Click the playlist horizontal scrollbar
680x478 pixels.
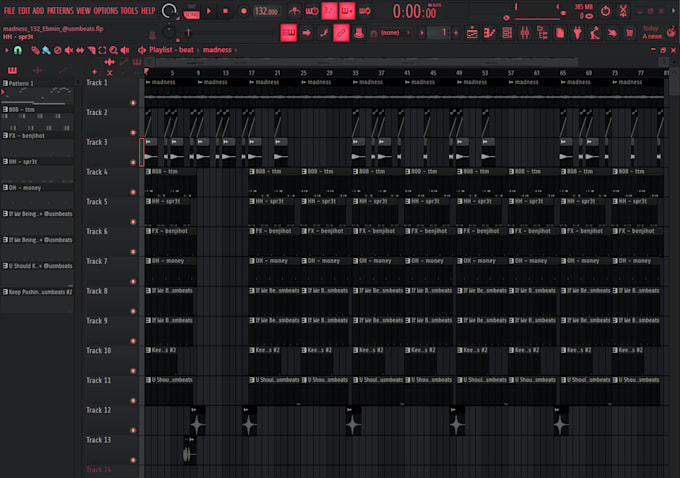(367, 62)
